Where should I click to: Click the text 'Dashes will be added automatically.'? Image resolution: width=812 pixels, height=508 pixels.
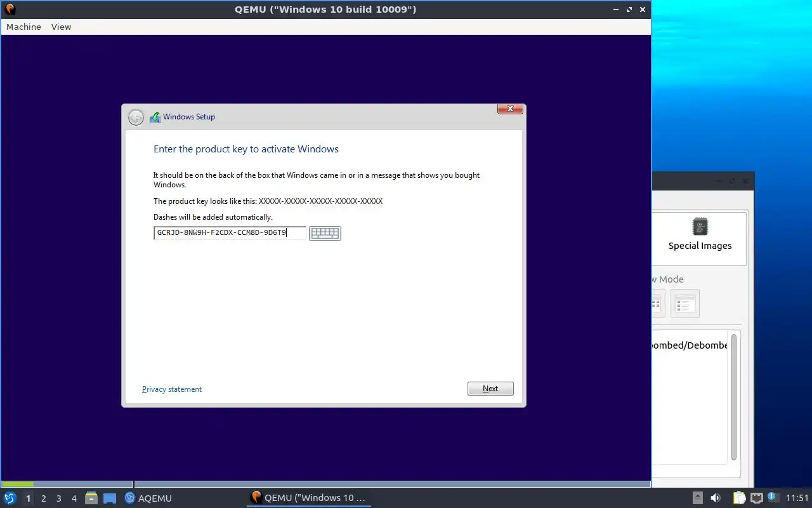[x=213, y=217]
